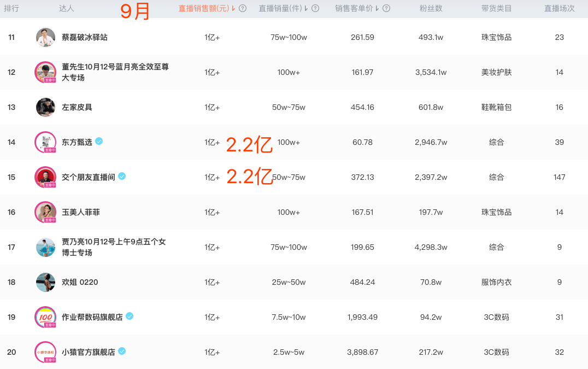Open 玉美人菲菲 avatar
The height and width of the screenshot is (369, 588).
(x=45, y=212)
